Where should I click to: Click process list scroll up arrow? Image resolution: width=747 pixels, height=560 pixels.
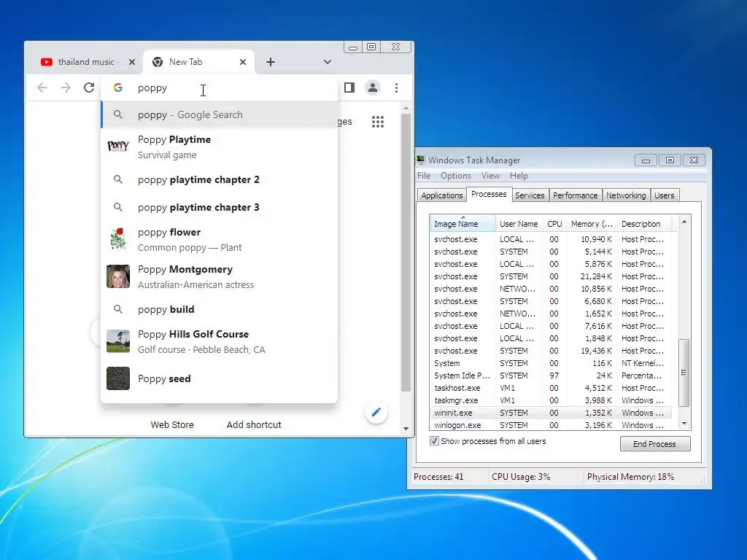point(684,222)
